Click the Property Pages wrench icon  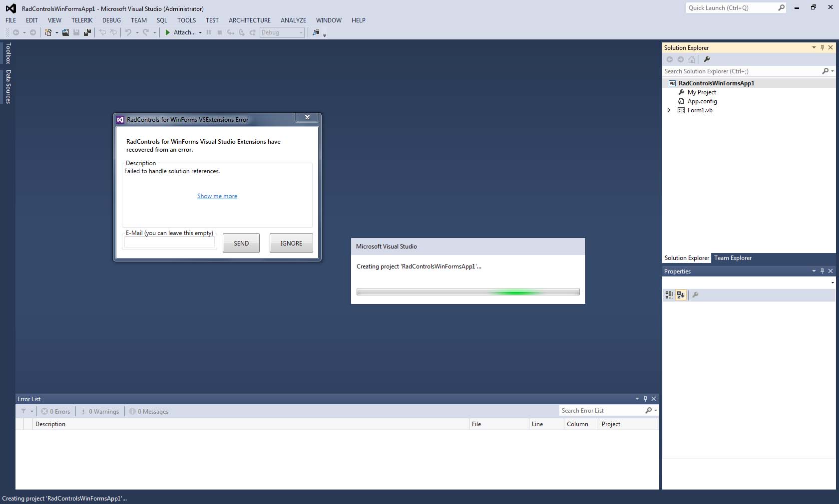pos(695,295)
